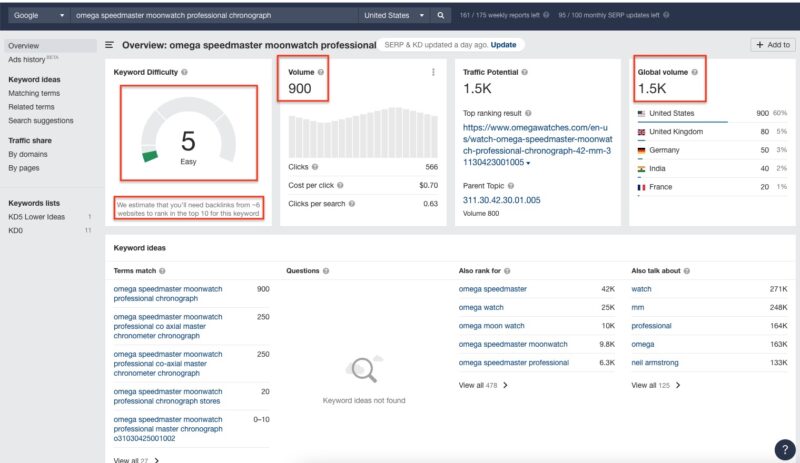
Task: Open 'omega watch' also rank for link
Action: coord(481,307)
